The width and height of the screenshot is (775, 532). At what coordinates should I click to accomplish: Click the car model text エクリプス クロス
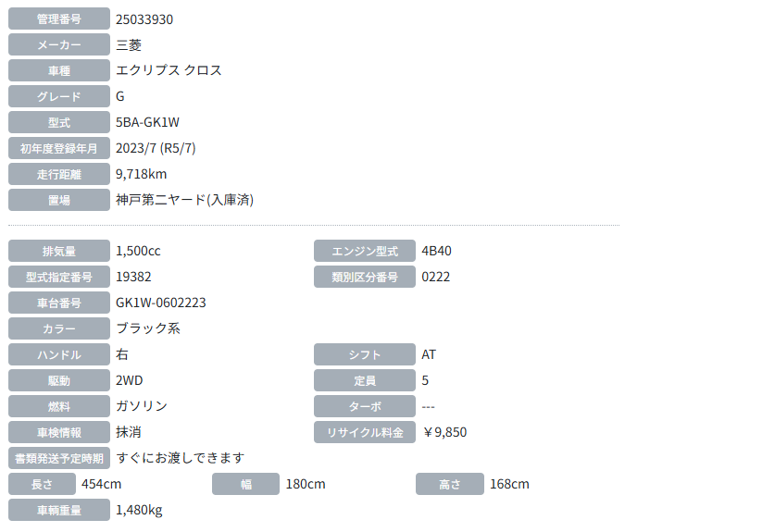click(169, 70)
